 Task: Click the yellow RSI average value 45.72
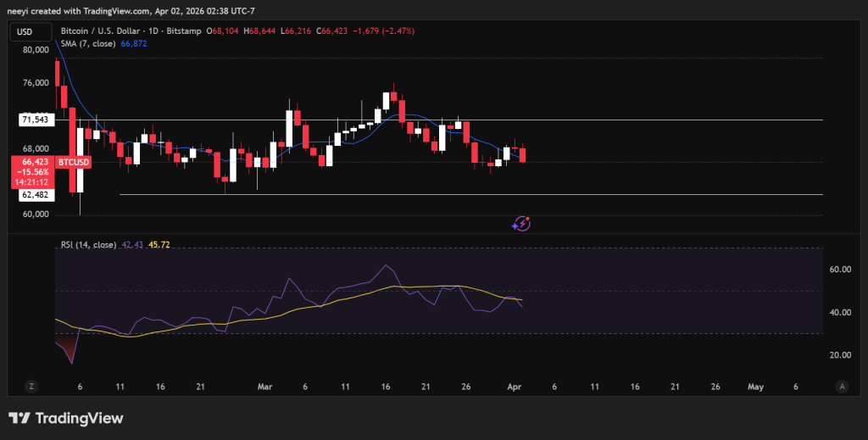(x=159, y=245)
